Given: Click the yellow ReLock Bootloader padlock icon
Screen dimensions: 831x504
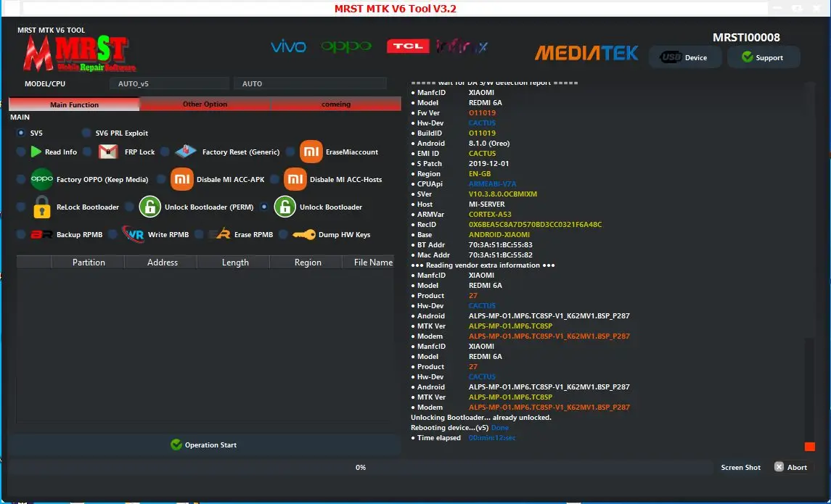Looking at the screenshot, I should coord(42,207).
